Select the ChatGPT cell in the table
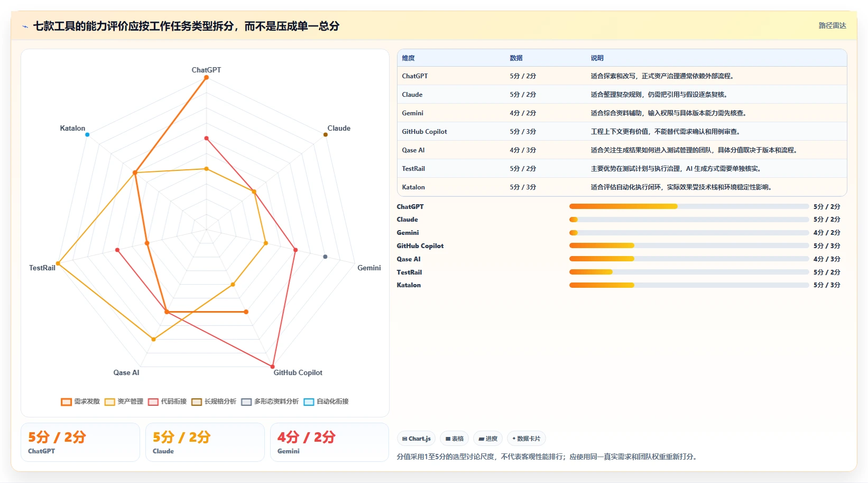 pos(415,76)
